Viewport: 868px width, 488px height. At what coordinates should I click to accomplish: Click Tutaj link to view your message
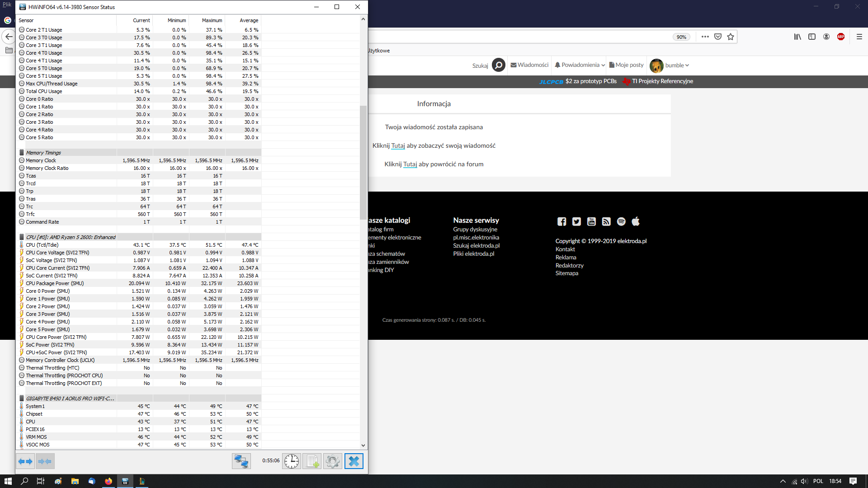398,145
